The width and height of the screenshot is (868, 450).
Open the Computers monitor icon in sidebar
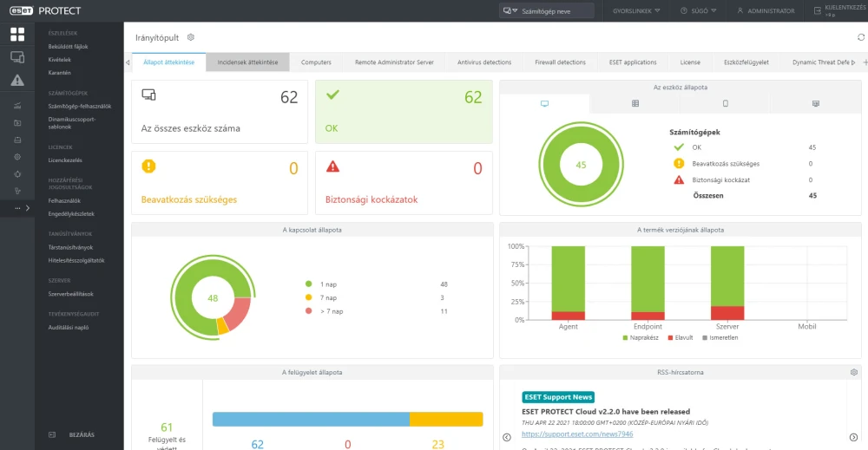(17, 57)
